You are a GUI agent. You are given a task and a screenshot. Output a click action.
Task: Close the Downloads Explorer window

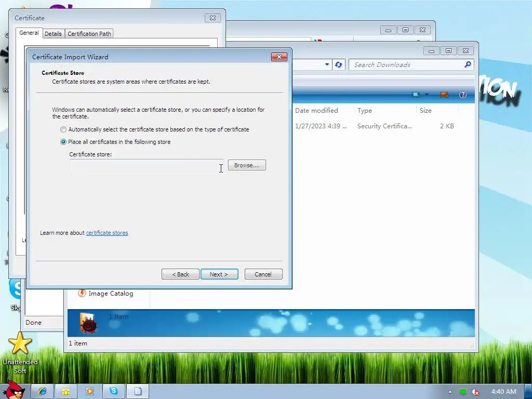tap(466, 51)
